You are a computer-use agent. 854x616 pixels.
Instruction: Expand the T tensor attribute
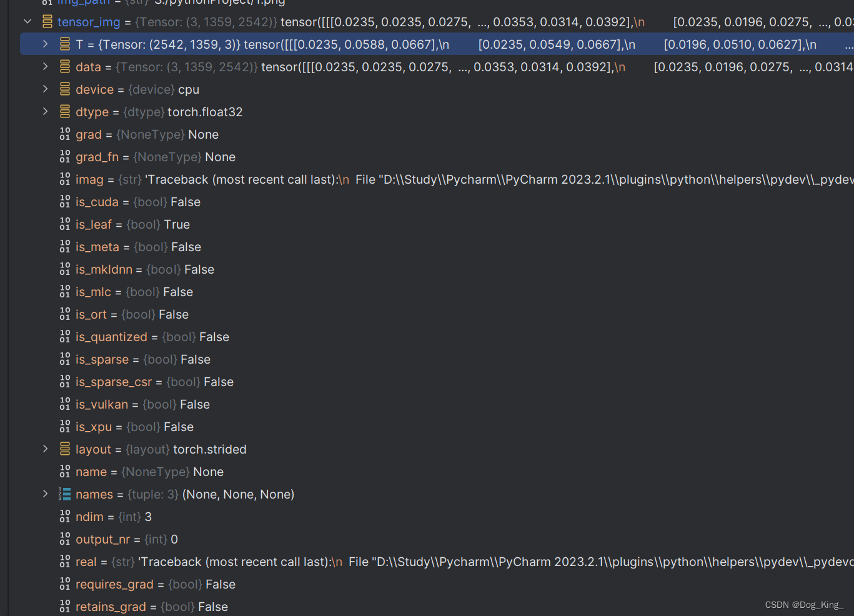coord(45,44)
